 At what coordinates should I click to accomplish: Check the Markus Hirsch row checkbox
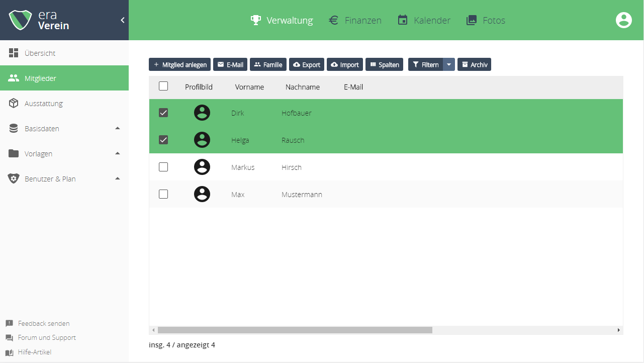[x=163, y=167]
